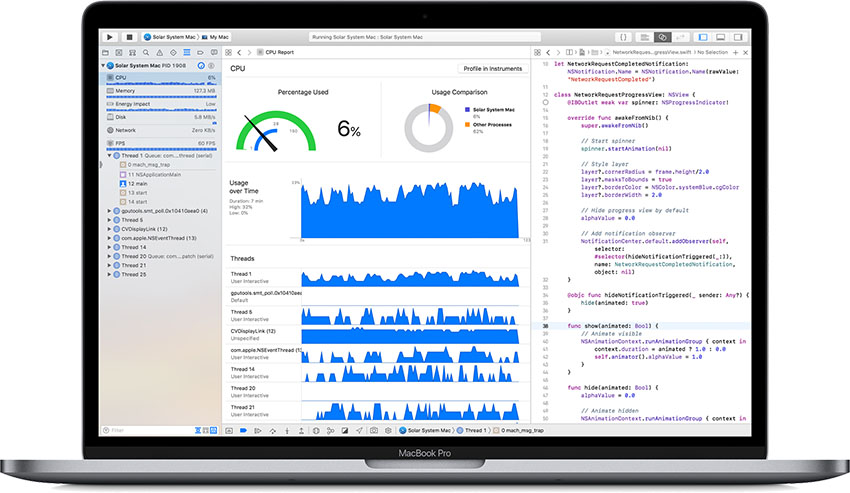
Task: Select the Energy Impact gauge row
Action: pyautogui.click(x=161, y=105)
